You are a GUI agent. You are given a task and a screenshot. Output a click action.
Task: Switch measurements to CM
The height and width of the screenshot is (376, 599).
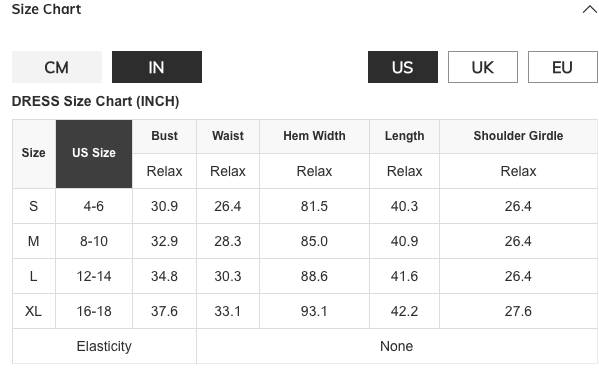tap(57, 67)
